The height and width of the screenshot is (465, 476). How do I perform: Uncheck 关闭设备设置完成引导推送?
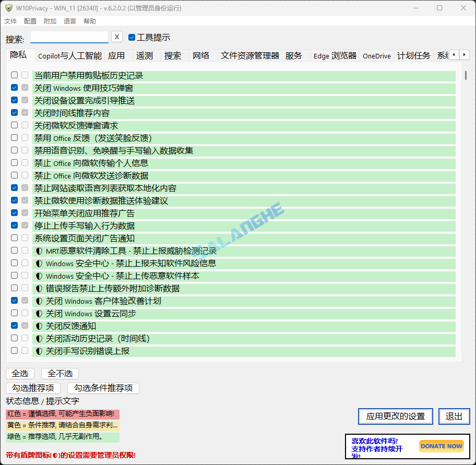(x=14, y=100)
